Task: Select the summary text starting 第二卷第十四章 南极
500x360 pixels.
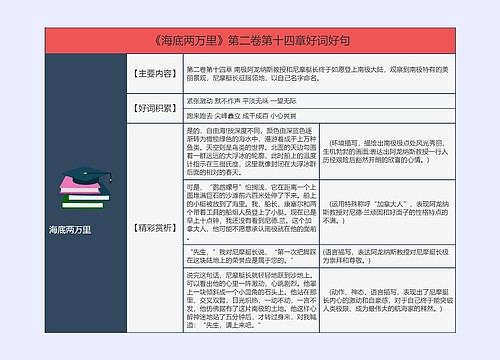Action: [x=317, y=74]
